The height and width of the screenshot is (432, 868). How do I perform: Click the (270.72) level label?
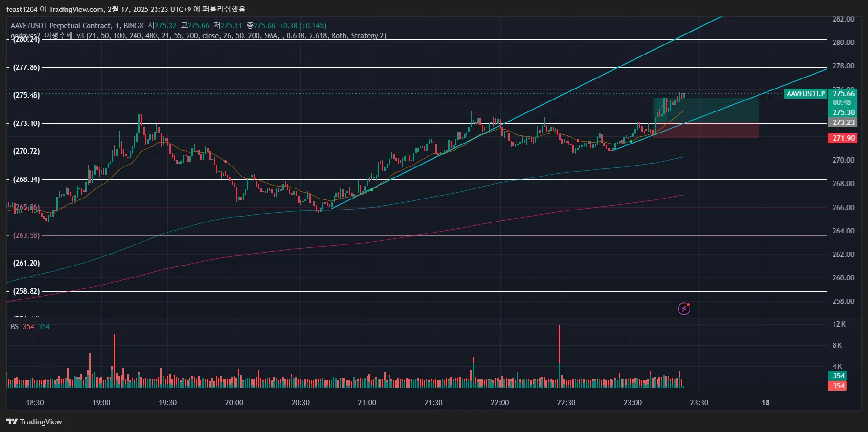[26, 151]
